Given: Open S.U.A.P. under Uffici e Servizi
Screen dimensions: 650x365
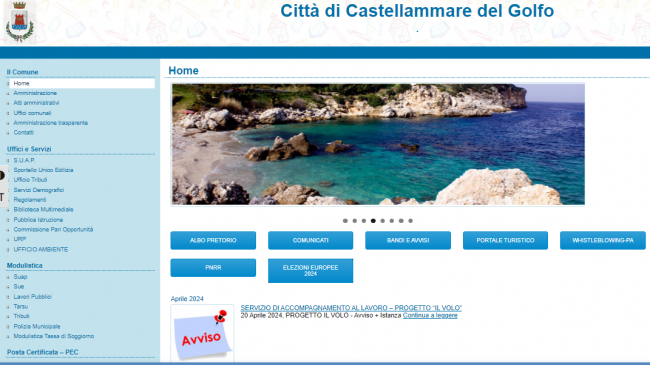Looking at the screenshot, I should [24, 160].
